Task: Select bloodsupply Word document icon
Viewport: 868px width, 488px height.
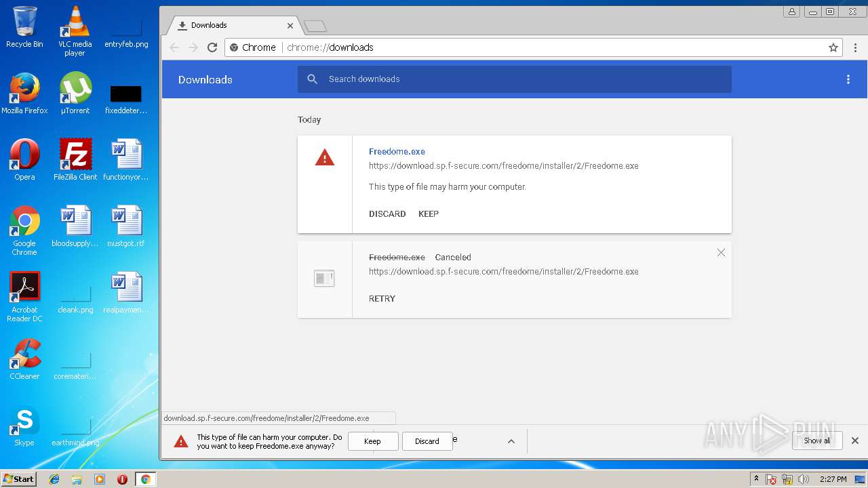Action: click(x=75, y=226)
